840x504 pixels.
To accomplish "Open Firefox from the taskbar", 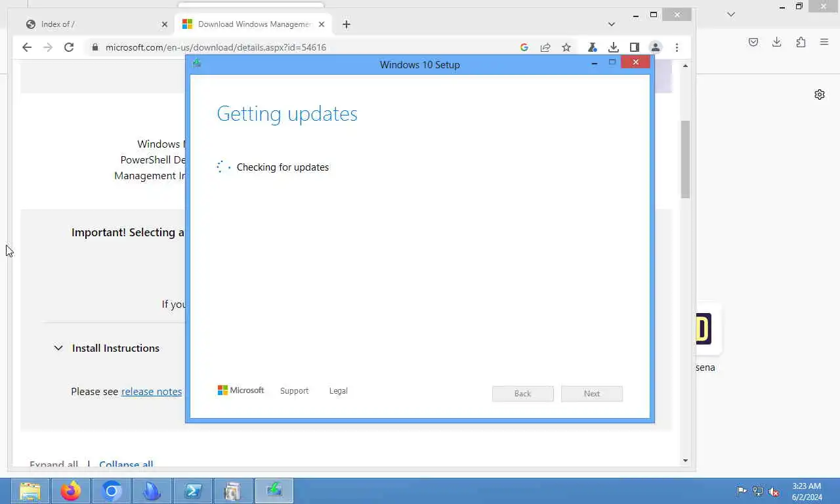I will pyautogui.click(x=71, y=491).
